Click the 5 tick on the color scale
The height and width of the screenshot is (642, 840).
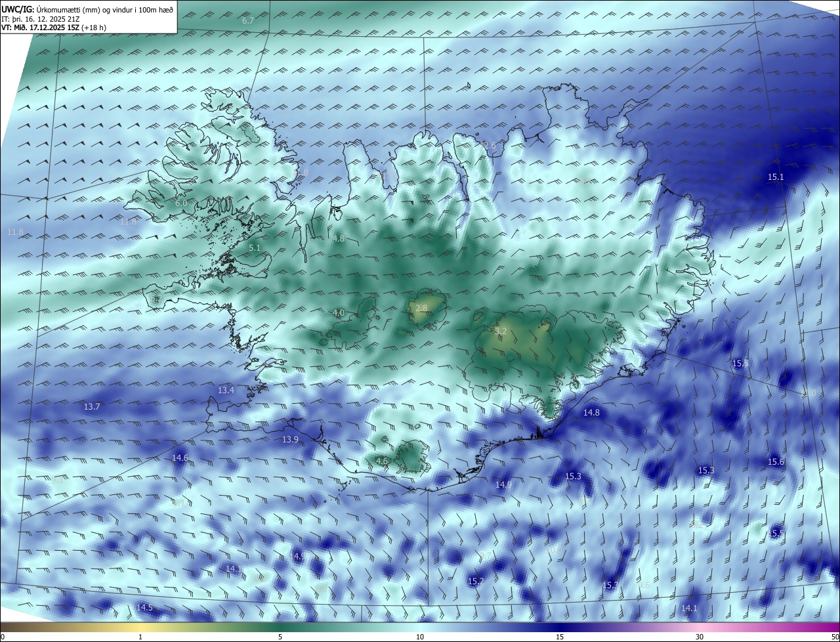(x=280, y=637)
